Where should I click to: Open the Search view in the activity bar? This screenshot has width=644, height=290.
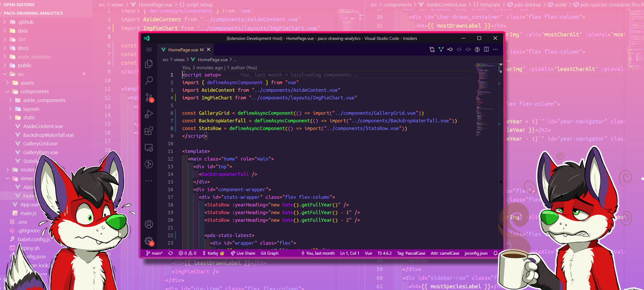[148, 80]
